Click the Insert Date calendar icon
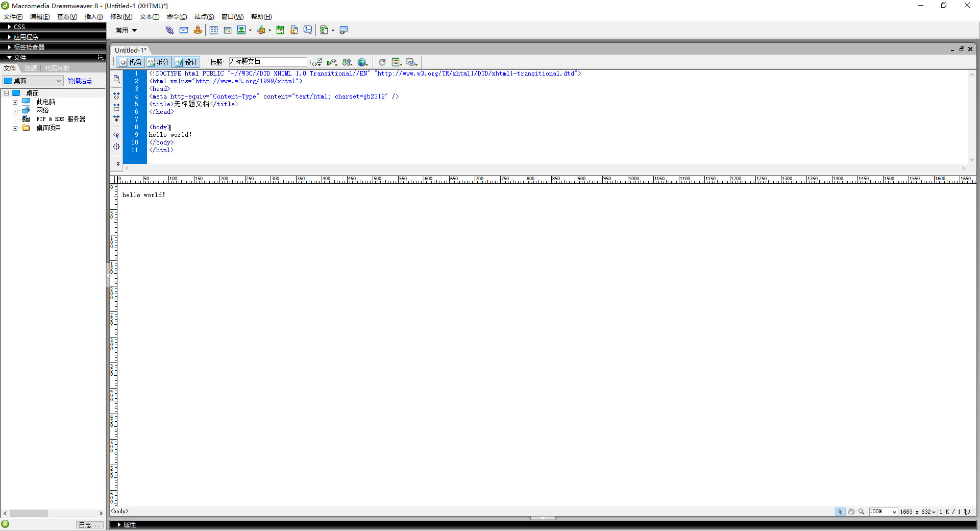Viewport: 980px width, 531px height. pyautogui.click(x=280, y=30)
